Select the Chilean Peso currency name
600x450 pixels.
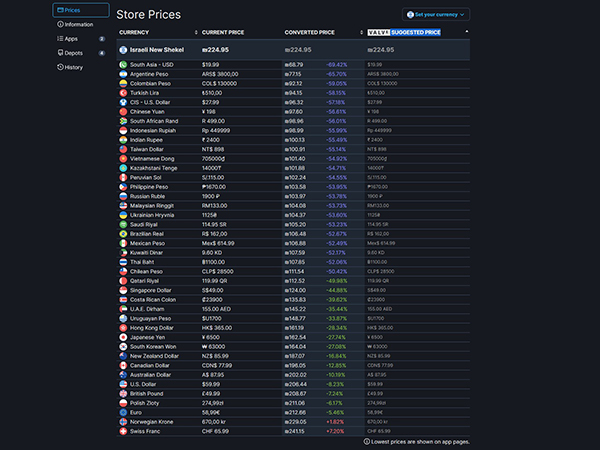(x=146, y=272)
